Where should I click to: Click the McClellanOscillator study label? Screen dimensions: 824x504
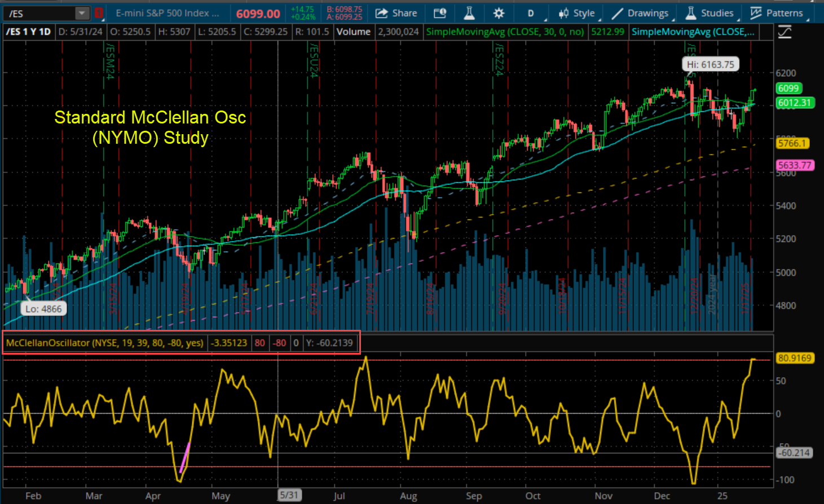(105, 343)
